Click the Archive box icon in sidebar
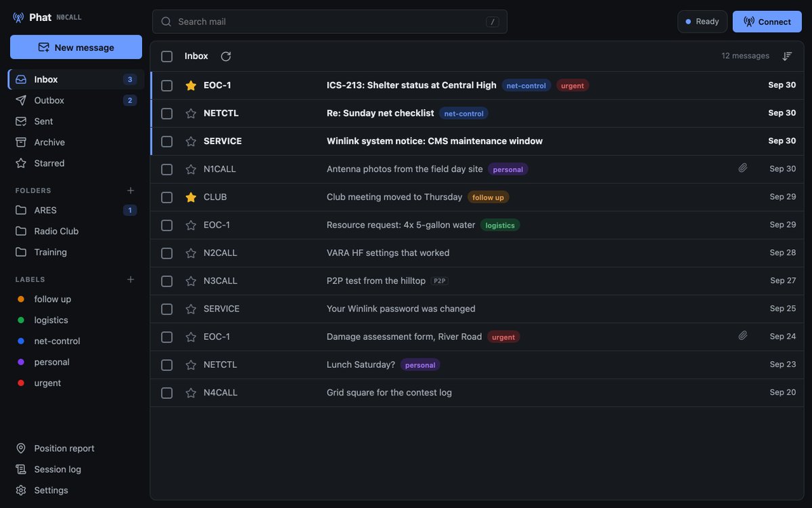 [21, 142]
